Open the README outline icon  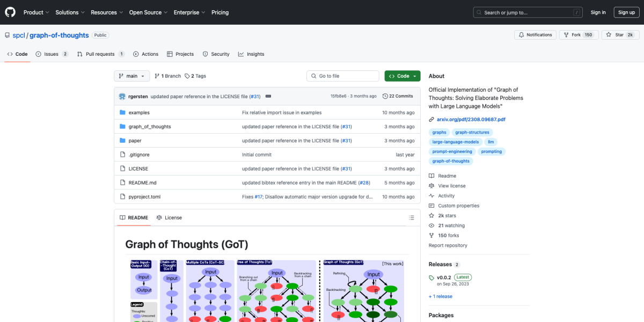click(x=412, y=218)
